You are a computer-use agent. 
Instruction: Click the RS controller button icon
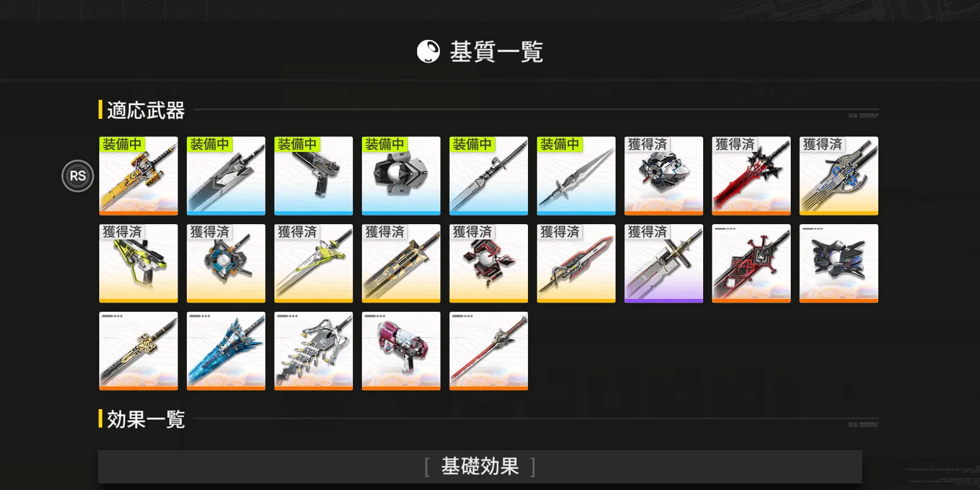coord(78,176)
